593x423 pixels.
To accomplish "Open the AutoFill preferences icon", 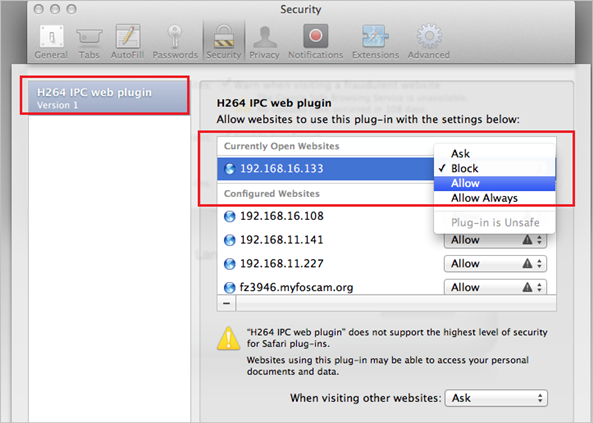I will (128, 37).
